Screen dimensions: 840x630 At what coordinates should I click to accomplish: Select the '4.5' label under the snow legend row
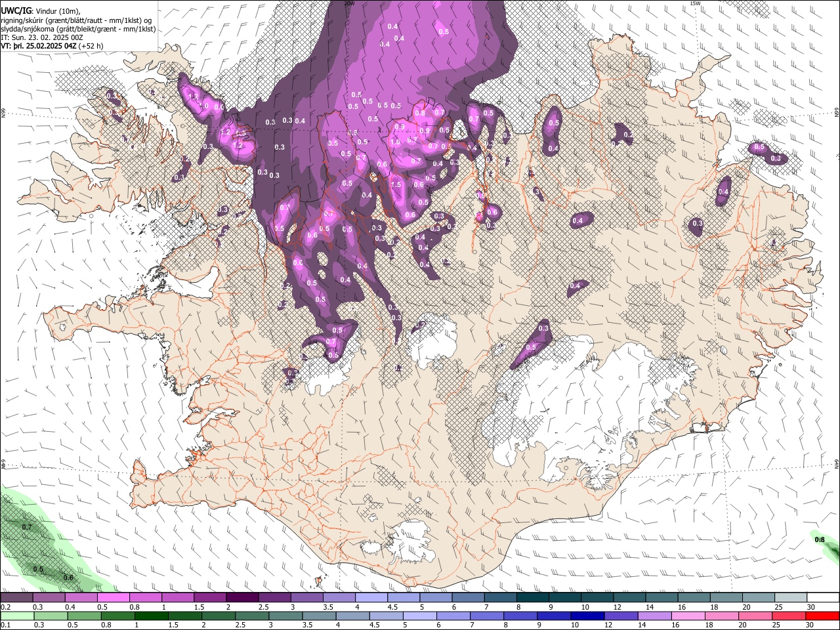(x=392, y=607)
